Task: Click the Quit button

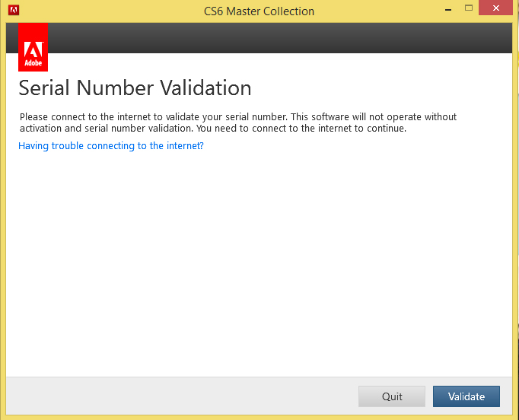Action: click(x=392, y=396)
